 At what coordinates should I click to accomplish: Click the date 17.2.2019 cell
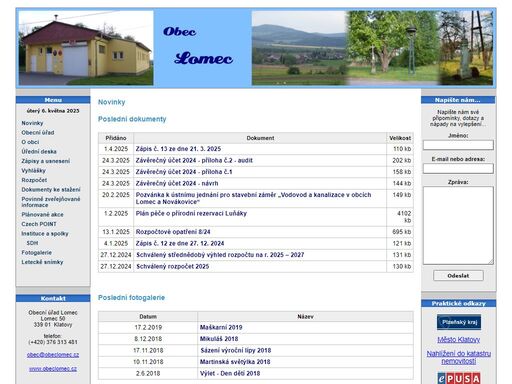(148, 327)
